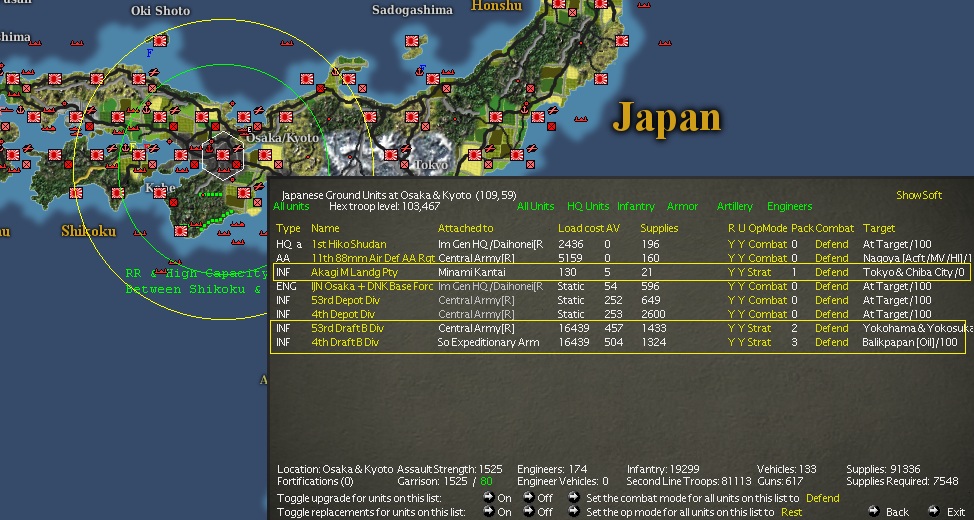
Task: Click 'Tokyo & Chiba City' target
Action: (914, 272)
